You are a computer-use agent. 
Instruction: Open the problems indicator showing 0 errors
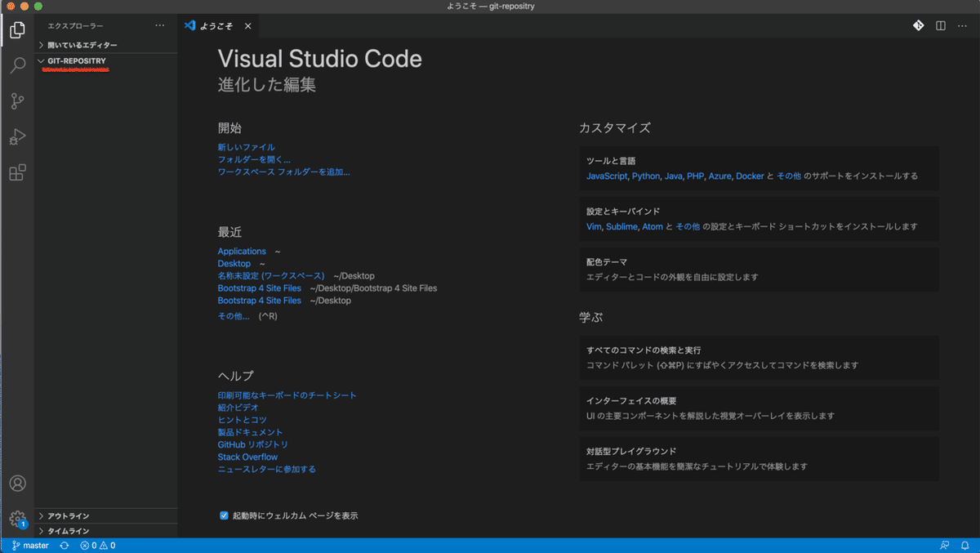click(97, 544)
